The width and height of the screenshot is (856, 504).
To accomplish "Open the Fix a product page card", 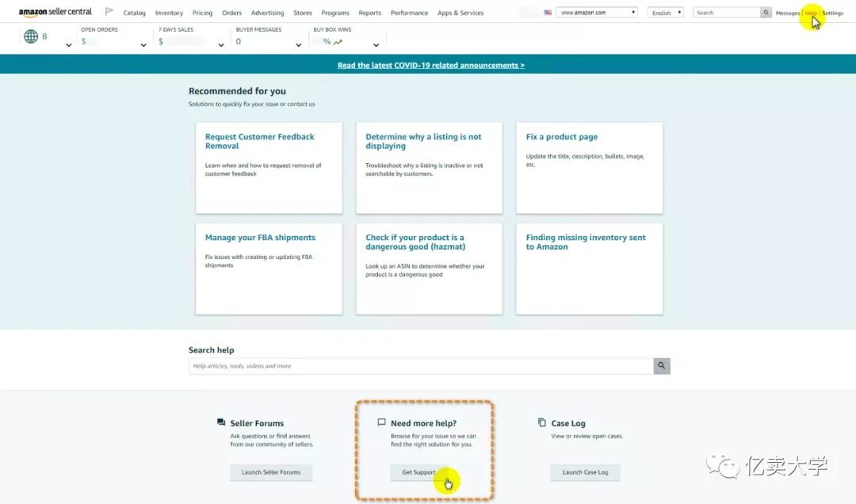I will point(590,168).
